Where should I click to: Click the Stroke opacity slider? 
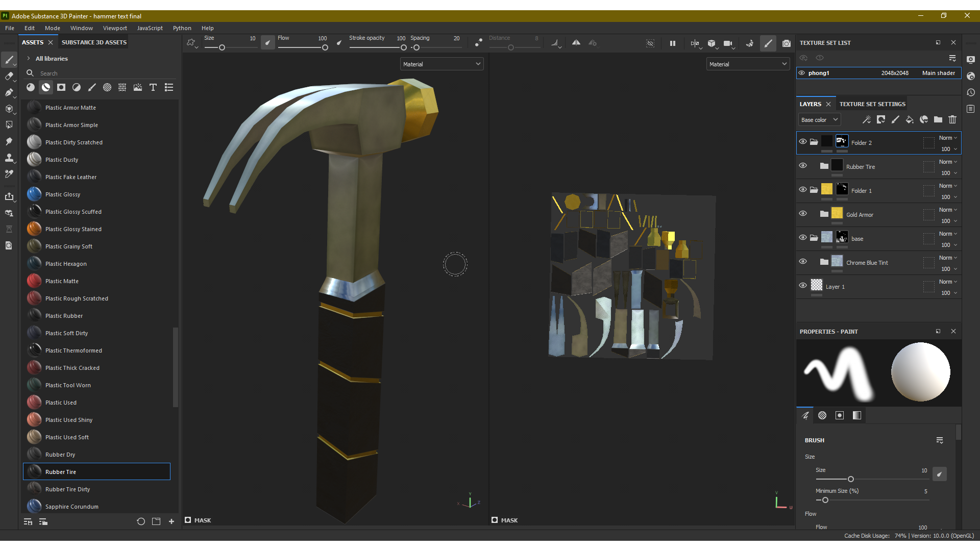tap(378, 47)
